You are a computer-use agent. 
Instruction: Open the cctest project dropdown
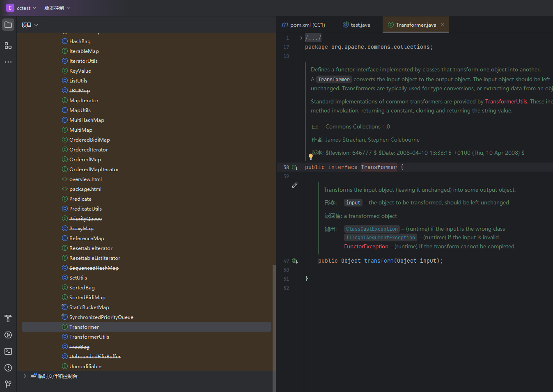click(23, 8)
